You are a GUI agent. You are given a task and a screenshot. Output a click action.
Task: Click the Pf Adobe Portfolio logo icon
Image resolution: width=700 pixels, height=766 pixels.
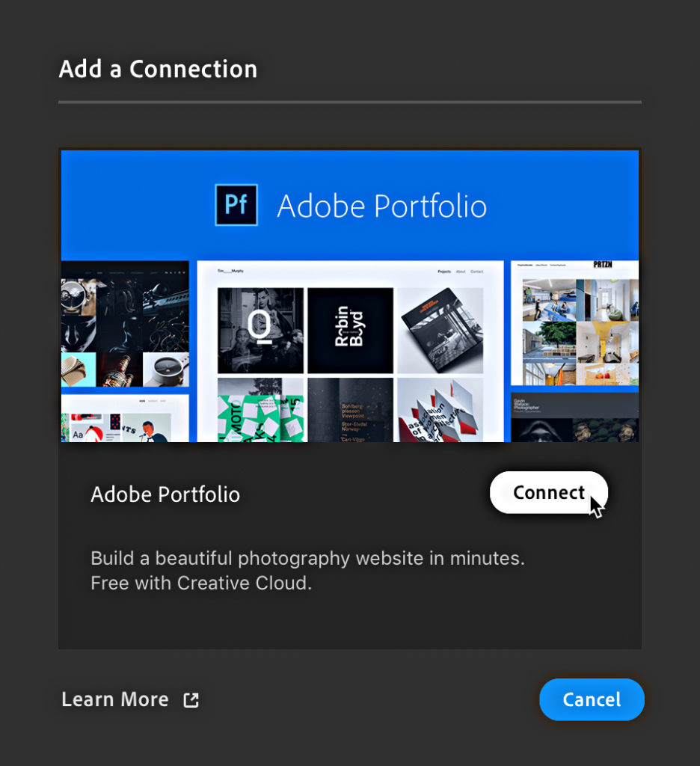[x=236, y=205]
